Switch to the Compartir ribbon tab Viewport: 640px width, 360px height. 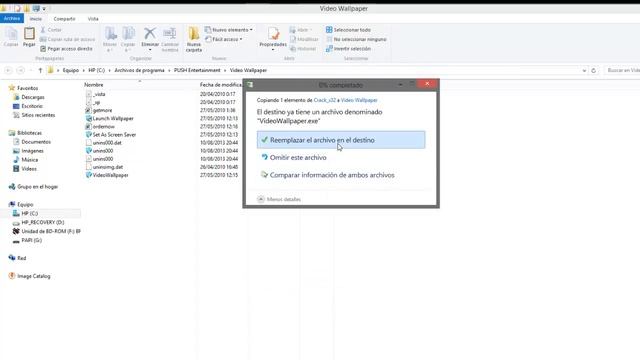(64, 19)
